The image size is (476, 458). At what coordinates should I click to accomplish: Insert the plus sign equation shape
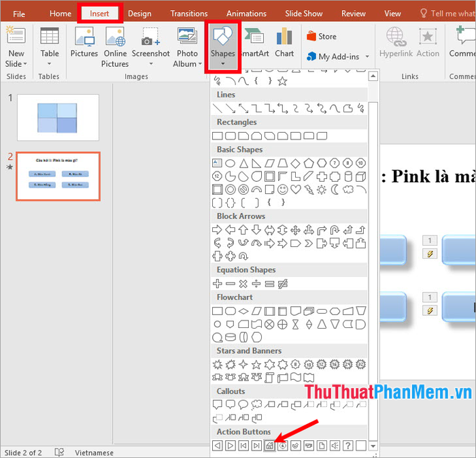coord(218,283)
